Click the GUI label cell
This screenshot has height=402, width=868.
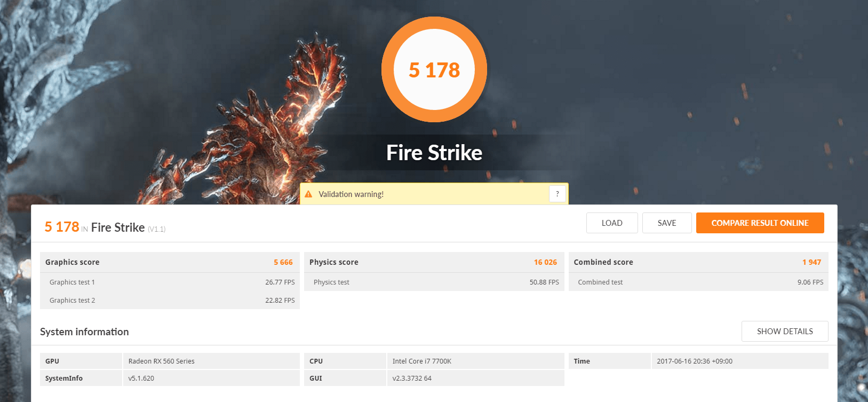(x=345, y=378)
